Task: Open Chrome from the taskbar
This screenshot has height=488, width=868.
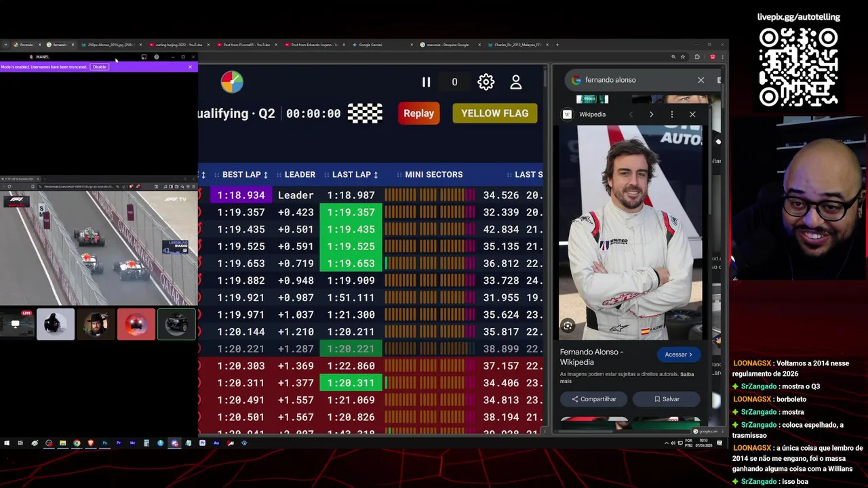Action: (x=77, y=443)
